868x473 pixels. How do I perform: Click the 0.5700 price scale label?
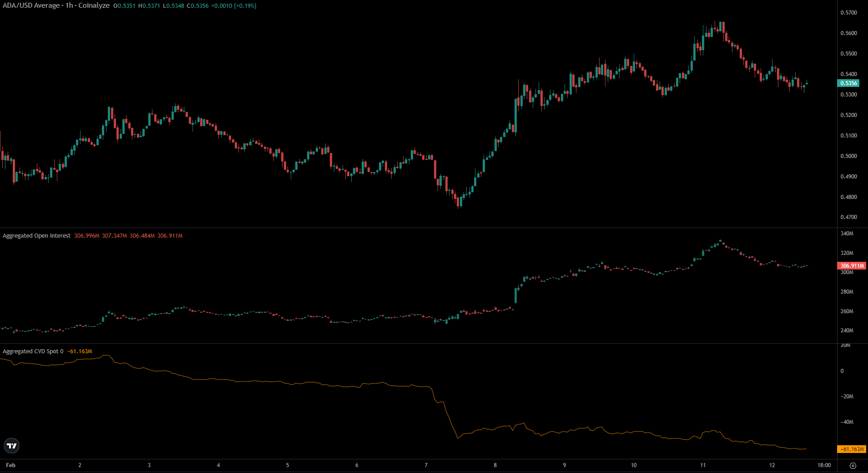pos(848,13)
